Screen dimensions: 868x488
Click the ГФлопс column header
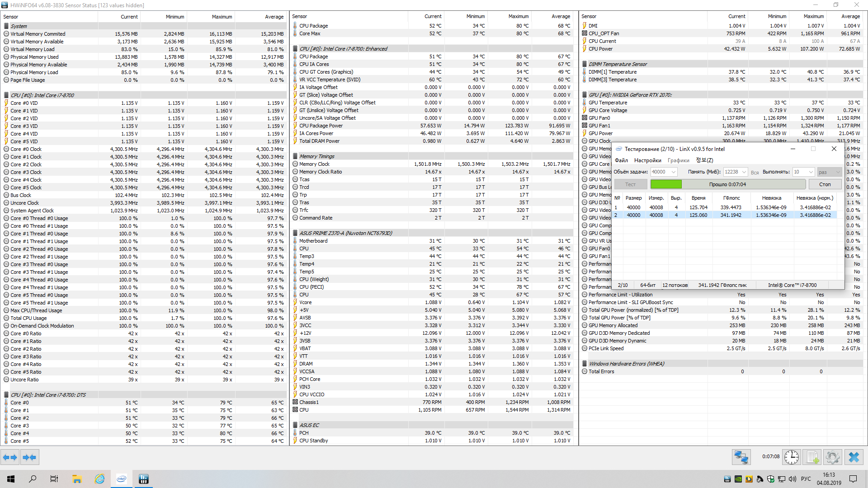click(x=731, y=198)
